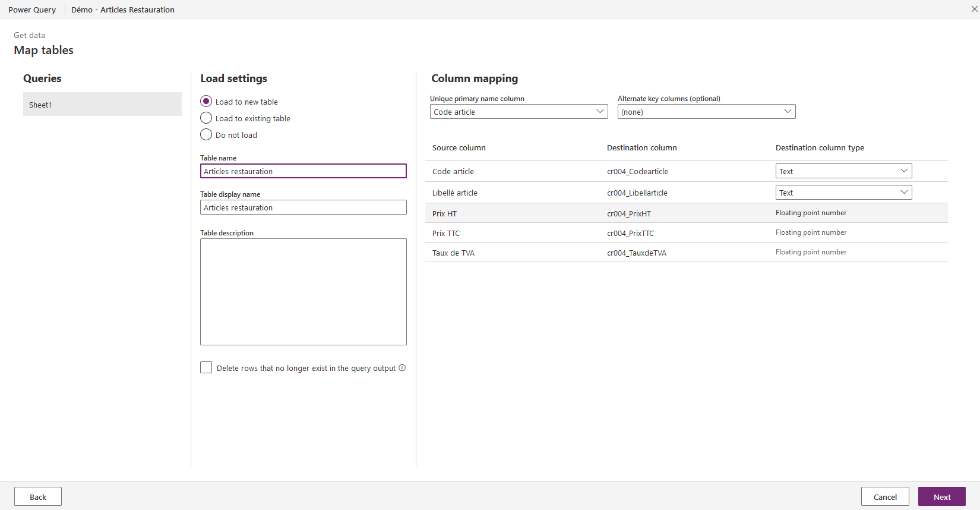Click the cr004_PrixHT destination column
This screenshot has width=980, height=510.
(629, 214)
